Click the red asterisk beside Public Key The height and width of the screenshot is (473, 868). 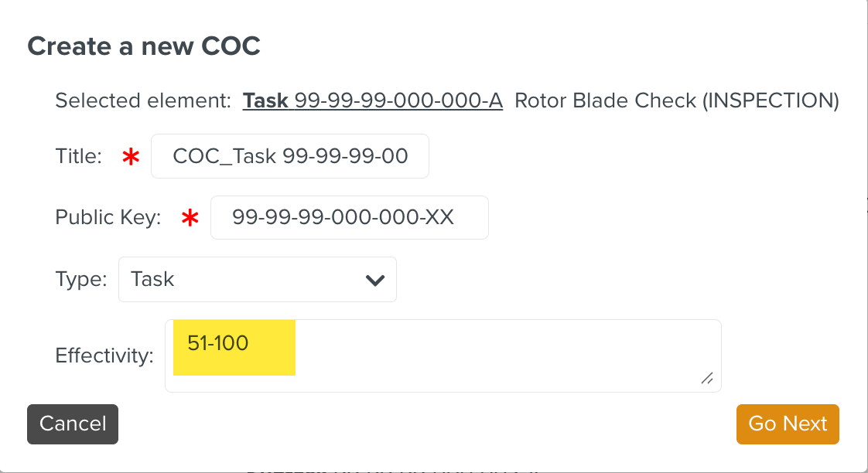tap(190, 219)
